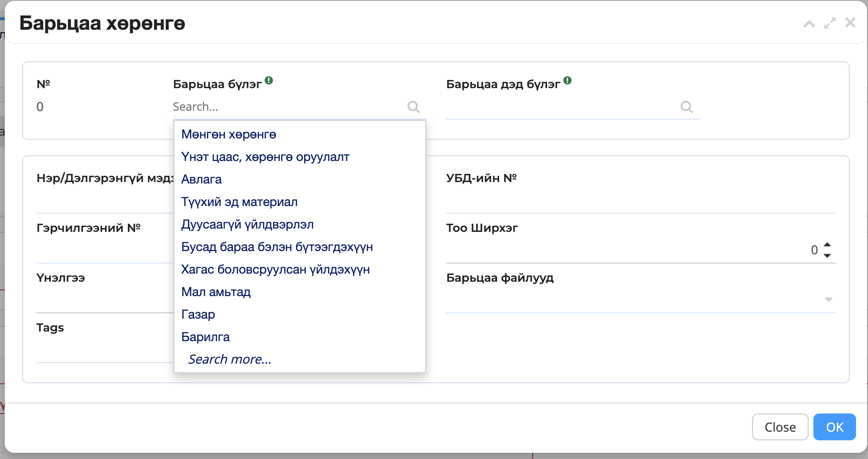Increase Тоо Ширхэг with the up arrow
The image size is (868, 459).
pyautogui.click(x=827, y=245)
